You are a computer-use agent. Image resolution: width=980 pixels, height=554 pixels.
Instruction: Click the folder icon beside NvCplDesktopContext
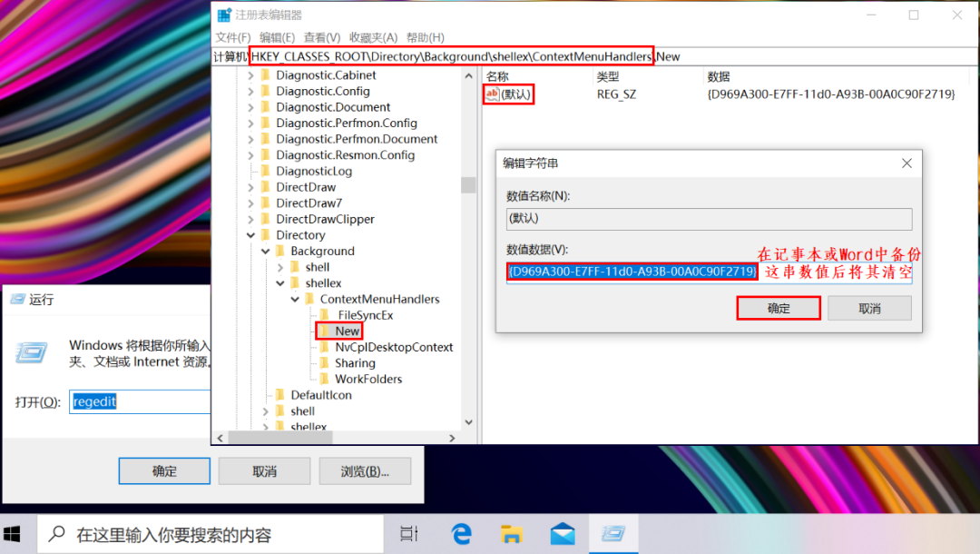coord(323,347)
